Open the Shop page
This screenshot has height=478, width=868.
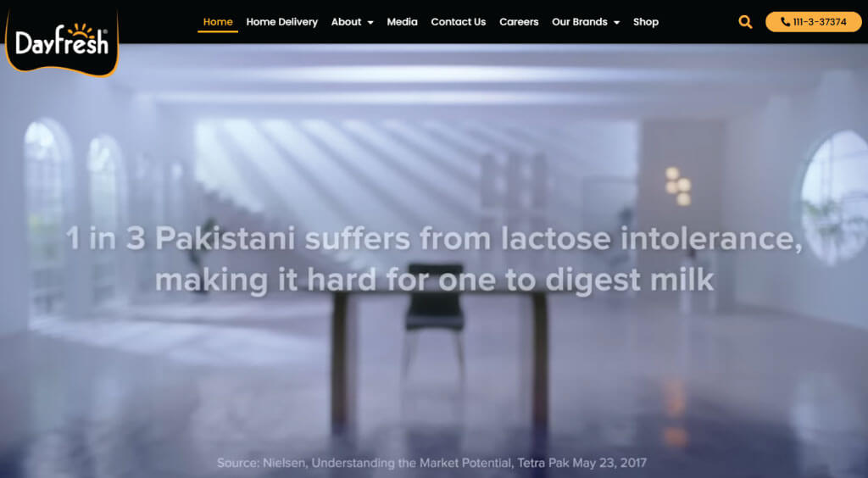pos(645,22)
